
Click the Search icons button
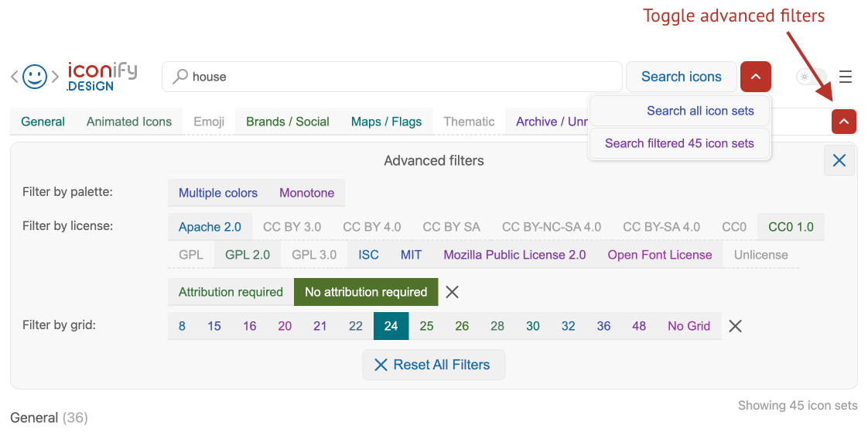681,77
